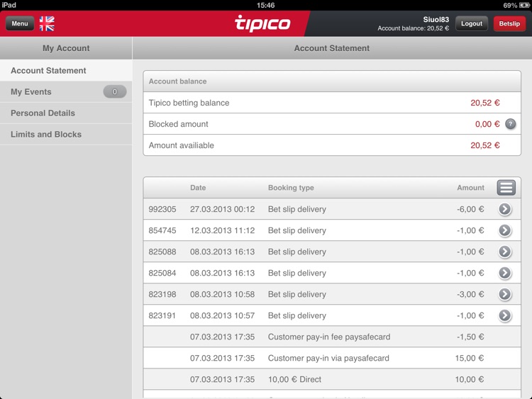The image size is (532, 399).
Task: Open details arrow for bet 825084
Action: [x=505, y=273]
